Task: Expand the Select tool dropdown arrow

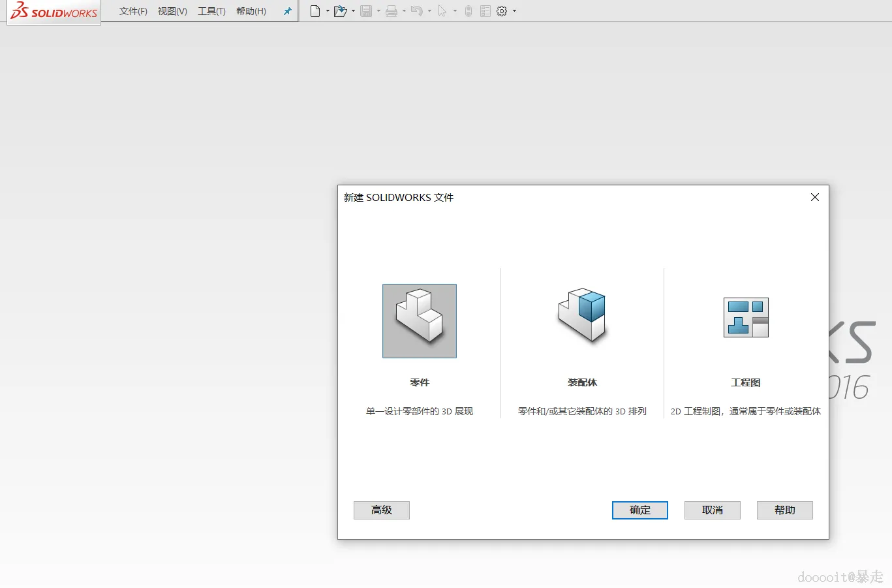Action: click(x=455, y=11)
